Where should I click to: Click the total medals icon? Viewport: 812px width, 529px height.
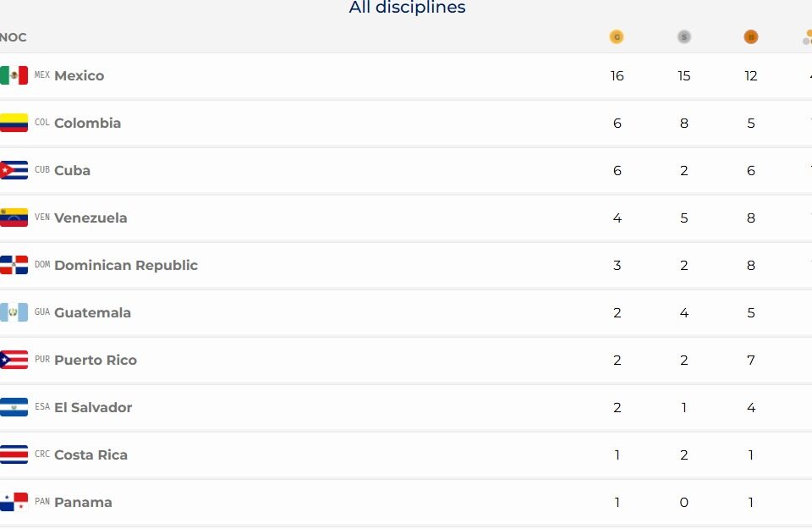click(807, 36)
